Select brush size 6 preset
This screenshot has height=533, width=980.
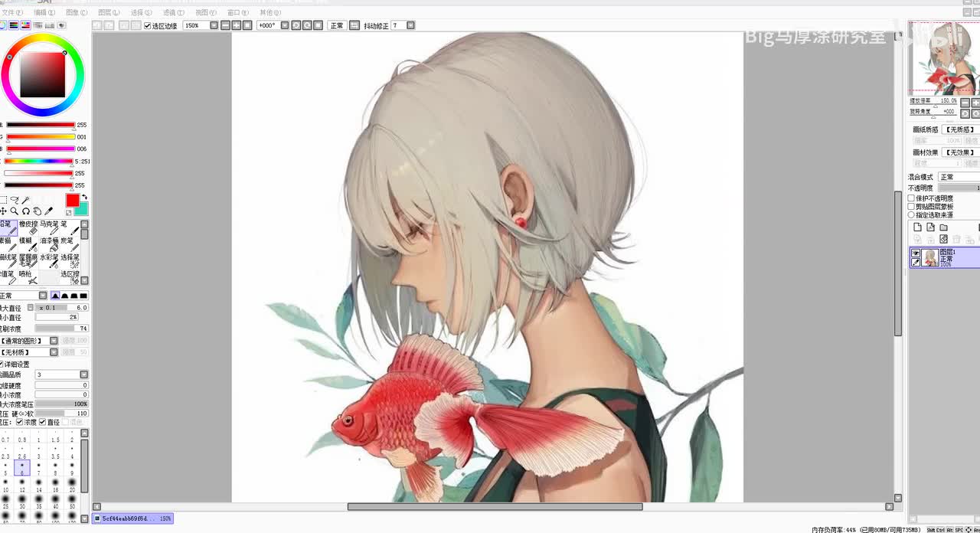point(22,467)
